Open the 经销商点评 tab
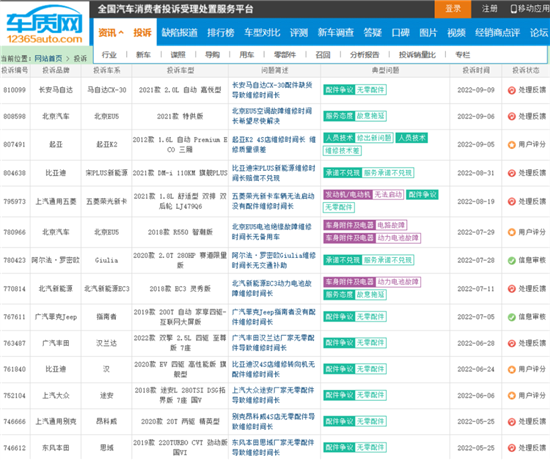The width and height of the screenshot is (550, 460). (497, 33)
